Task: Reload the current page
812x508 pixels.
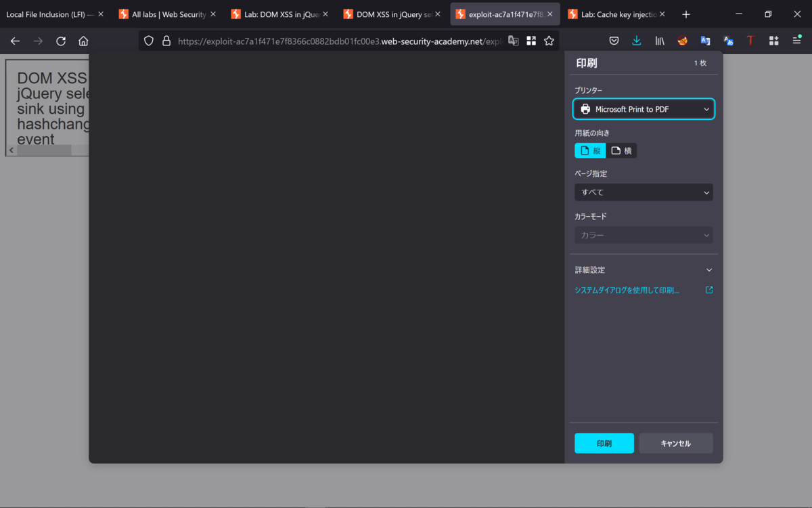Action: tap(61, 41)
